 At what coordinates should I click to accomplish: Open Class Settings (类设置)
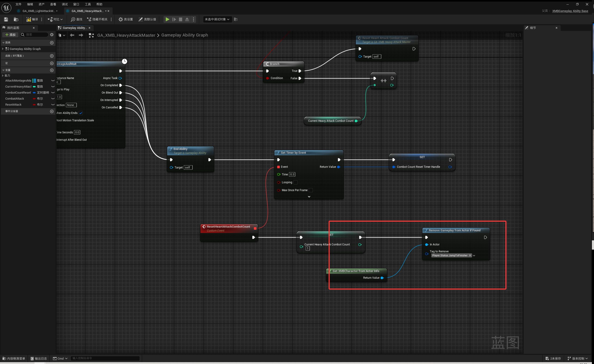[x=126, y=19]
